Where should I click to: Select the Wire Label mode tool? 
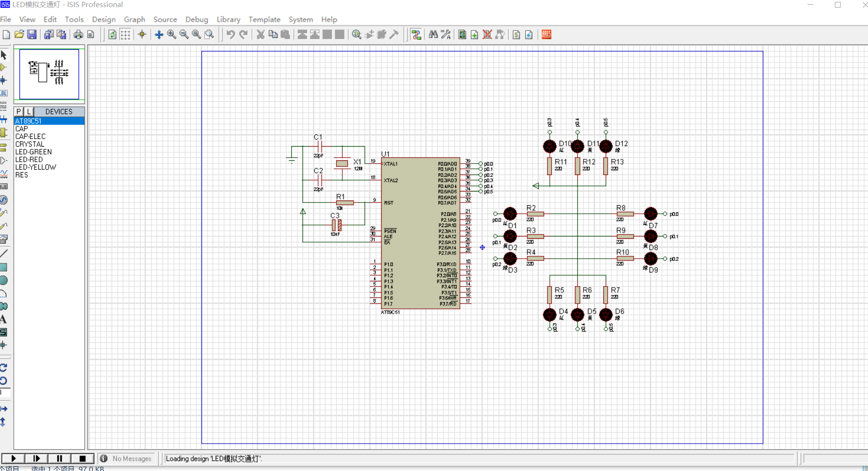click(x=4, y=93)
